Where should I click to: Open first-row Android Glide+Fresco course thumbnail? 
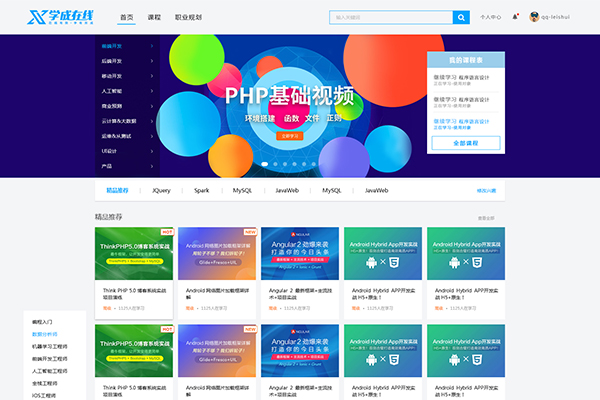217,253
